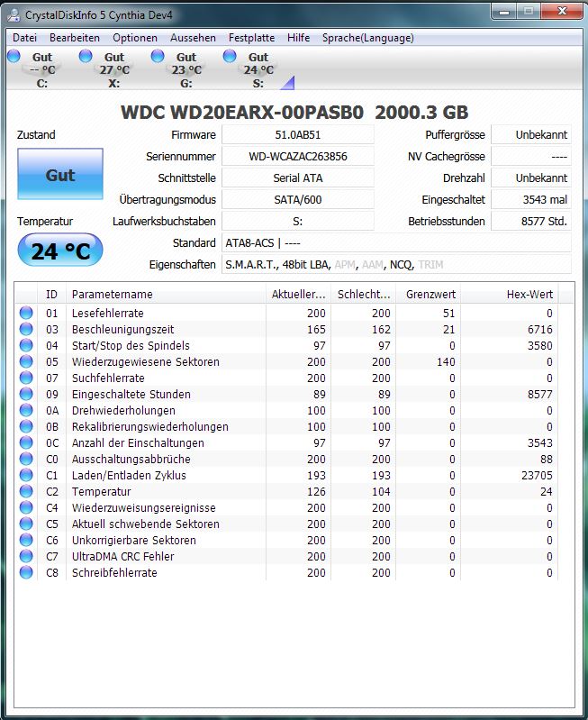Image resolution: width=588 pixels, height=720 pixels.
Task: Click hex value 3580 in the table
Action: click(x=539, y=345)
